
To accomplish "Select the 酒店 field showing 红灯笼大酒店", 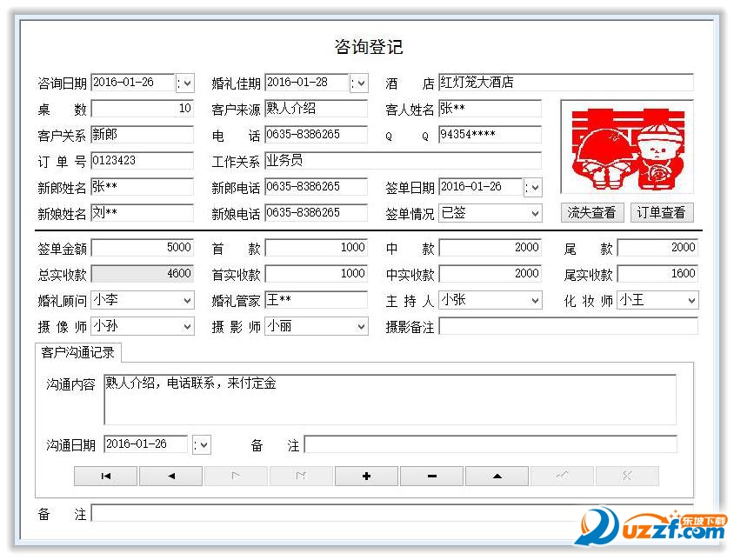I will coord(565,83).
